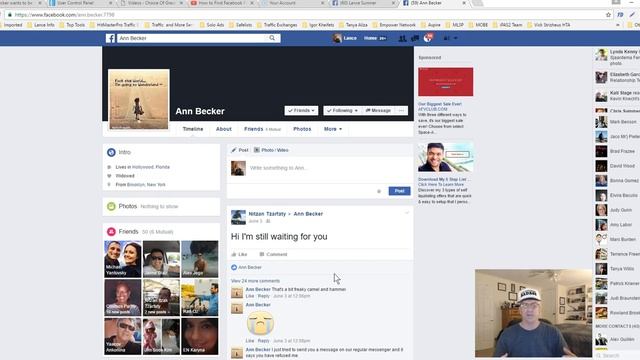This screenshot has height=360, width=640.
Task: Click the red sponsored ad image
Action: coord(445,82)
